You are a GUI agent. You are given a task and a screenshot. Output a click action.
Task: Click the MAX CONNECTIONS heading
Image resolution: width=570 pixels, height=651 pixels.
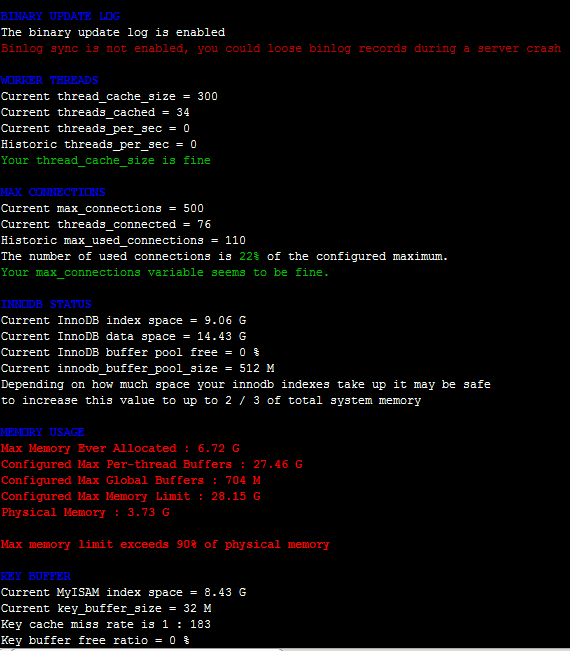point(53,192)
